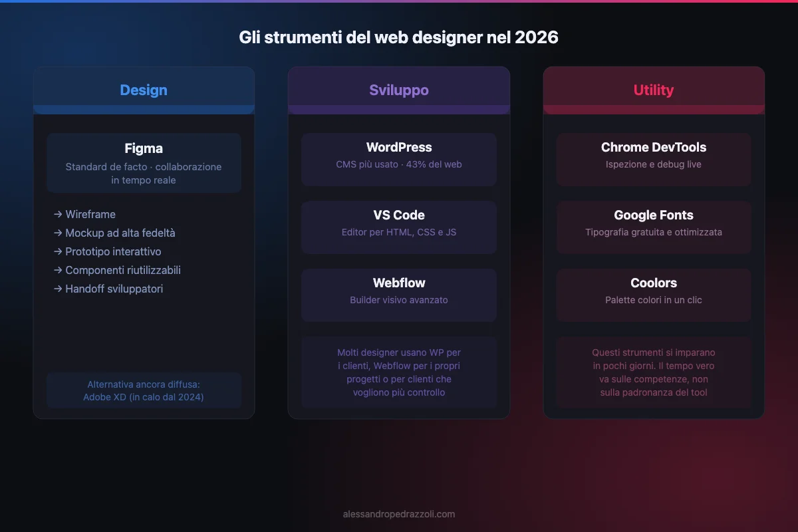The width and height of the screenshot is (798, 532).
Task: Click the text "Standard de facto · collaborazione in tempo reale"
Action: click(x=144, y=174)
